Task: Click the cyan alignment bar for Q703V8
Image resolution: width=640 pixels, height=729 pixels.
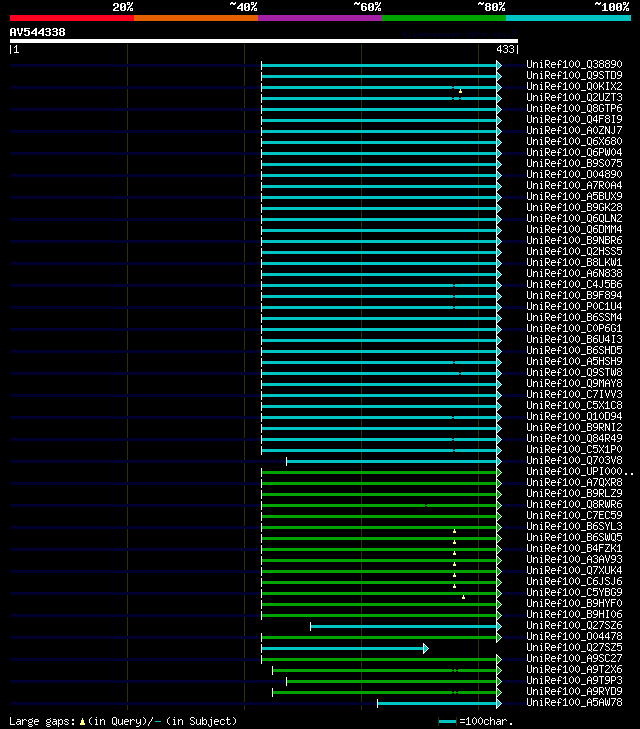Action: [391, 462]
